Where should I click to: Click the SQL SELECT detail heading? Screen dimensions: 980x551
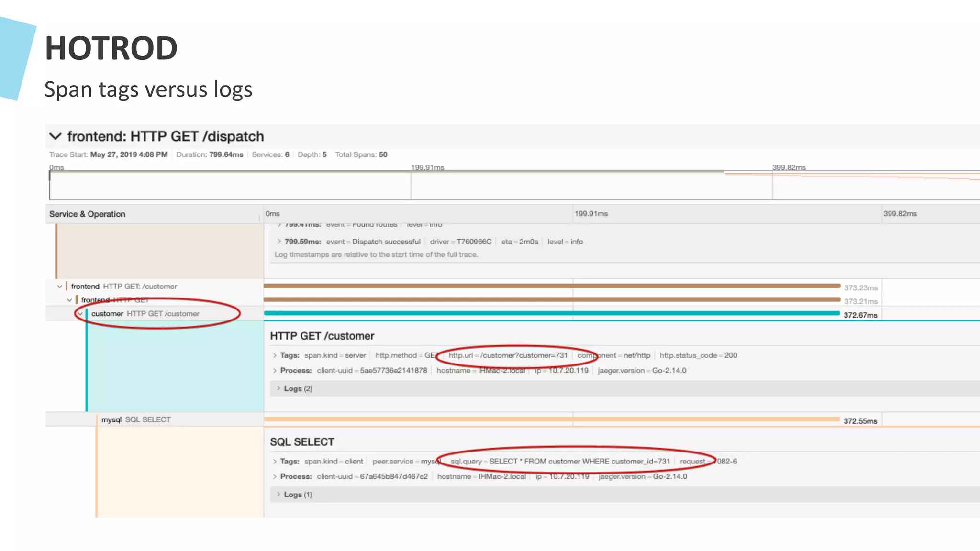tap(302, 442)
